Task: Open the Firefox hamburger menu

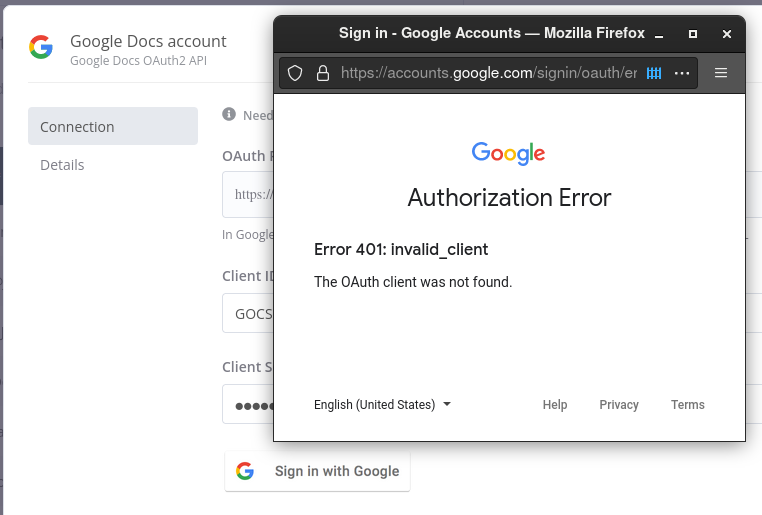Action: 721,73
